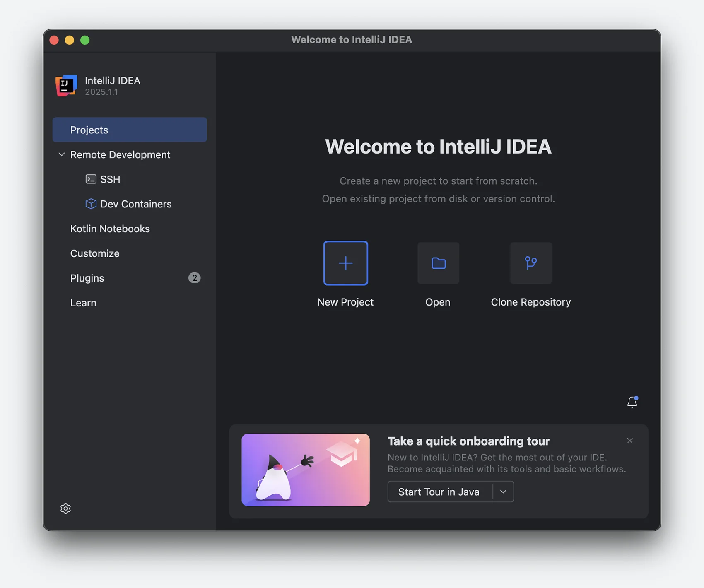Viewport: 704px width, 588px height.
Task: Click the onboarding tour illustration thumbnail
Action: tap(306, 470)
